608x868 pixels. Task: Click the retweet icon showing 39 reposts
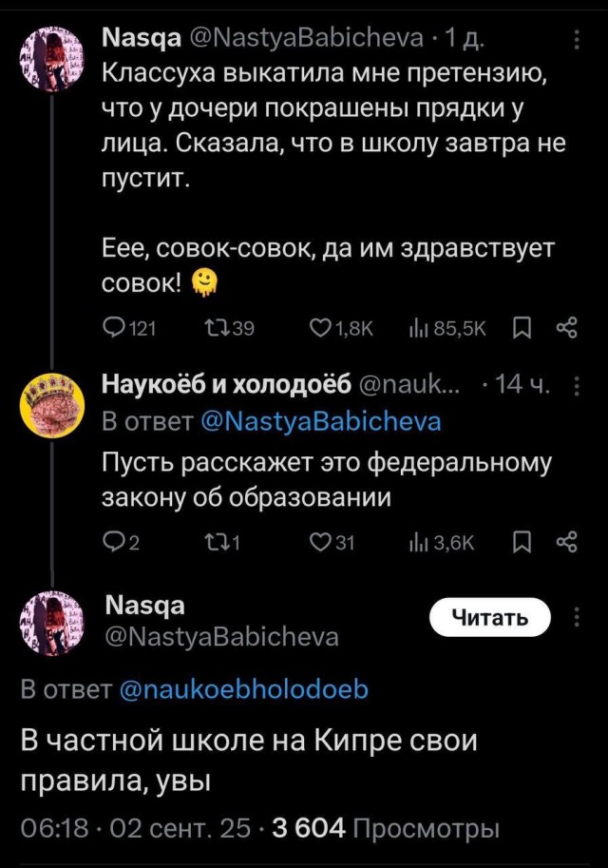coord(218,327)
